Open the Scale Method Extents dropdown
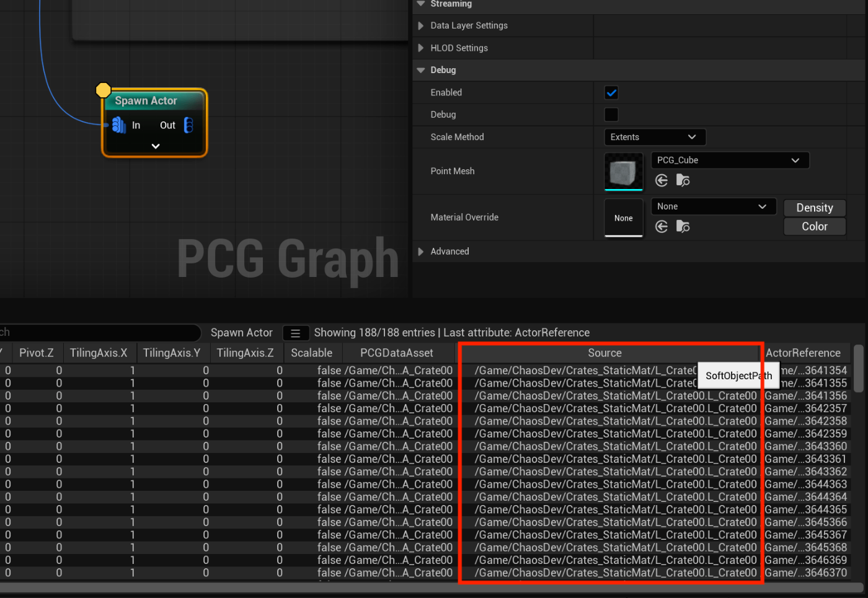This screenshot has height=598, width=868. [x=655, y=137]
